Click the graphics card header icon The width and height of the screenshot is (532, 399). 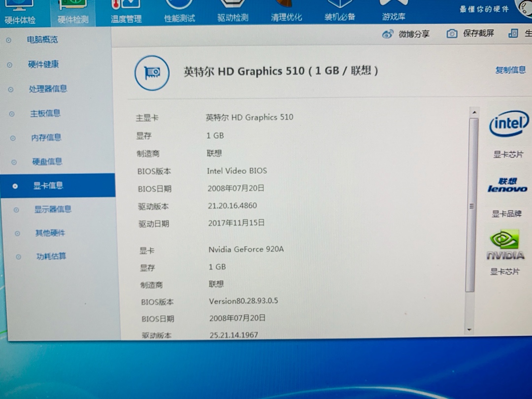point(152,73)
